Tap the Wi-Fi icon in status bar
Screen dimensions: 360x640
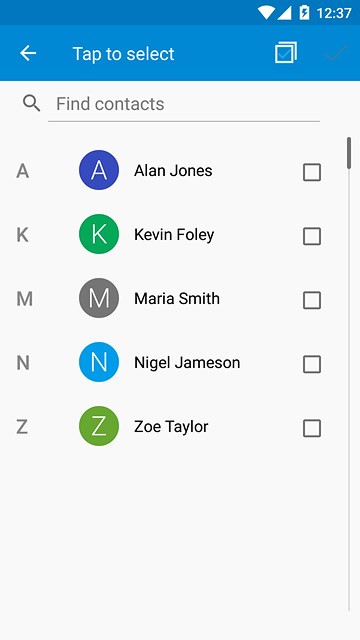tap(266, 13)
